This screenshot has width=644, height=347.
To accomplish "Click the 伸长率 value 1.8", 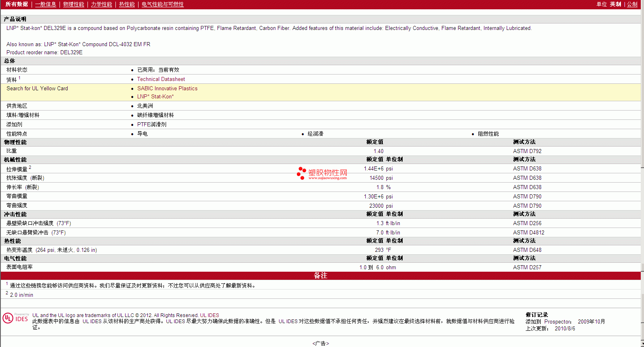I will [x=380, y=187].
